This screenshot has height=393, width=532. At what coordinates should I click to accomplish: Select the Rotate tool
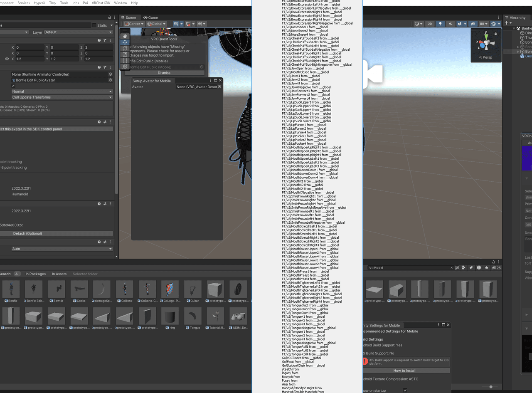pos(125,48)
